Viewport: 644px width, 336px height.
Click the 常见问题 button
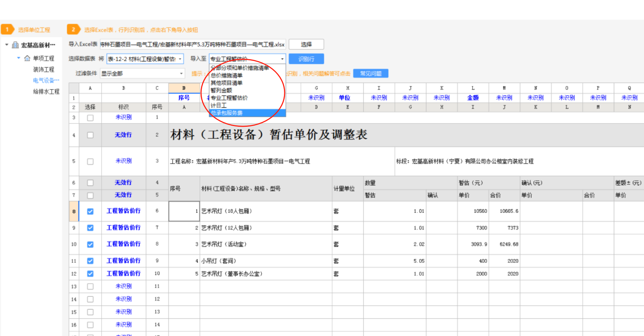point(371,74)
